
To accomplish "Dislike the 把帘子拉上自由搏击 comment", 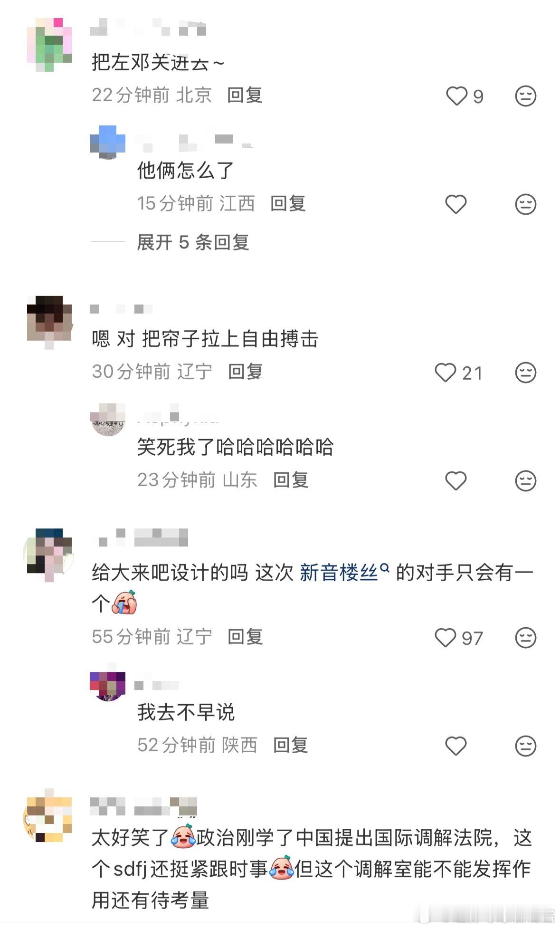I will 525,373.
